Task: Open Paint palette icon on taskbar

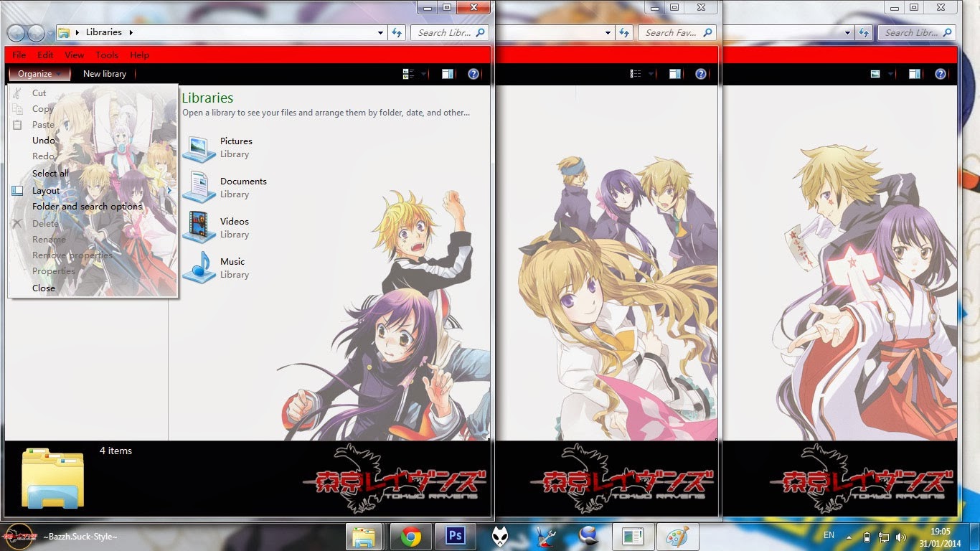Action: pos(677,536)
